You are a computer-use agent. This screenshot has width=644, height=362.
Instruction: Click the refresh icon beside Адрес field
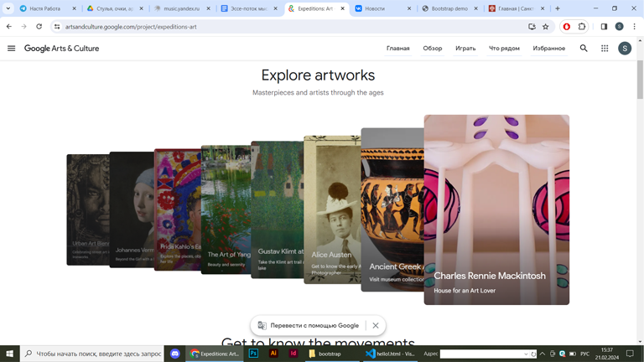tap(533, 354)
